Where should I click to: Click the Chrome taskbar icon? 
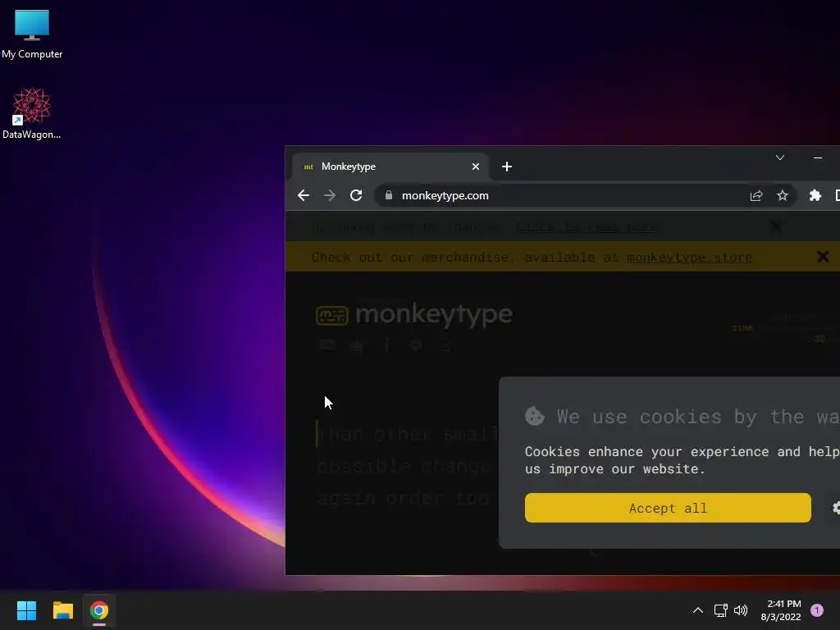coord(99,610)
